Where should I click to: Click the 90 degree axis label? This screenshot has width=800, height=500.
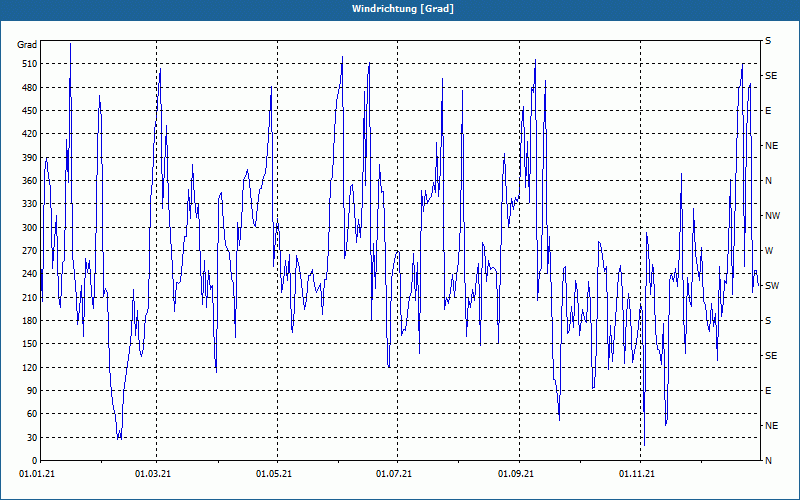[x=32, y=391]
